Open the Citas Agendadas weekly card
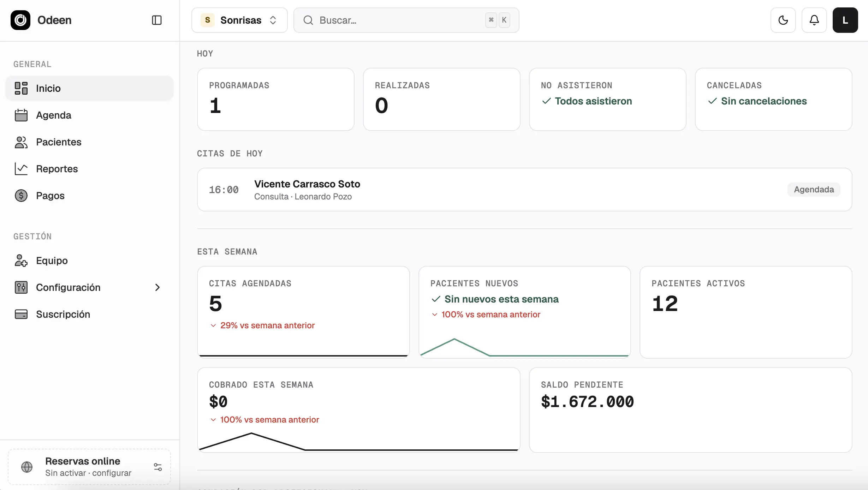 pyautogui.click(x=303, y=312)
